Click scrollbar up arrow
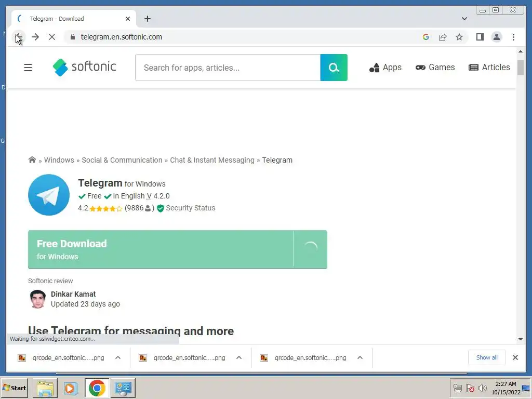Screen dimensions: 532x399 pos(521,51)
